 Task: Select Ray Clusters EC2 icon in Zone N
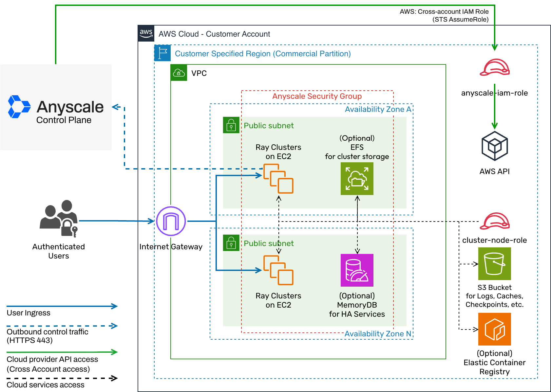pyautogui.click(x=278, y=270)
